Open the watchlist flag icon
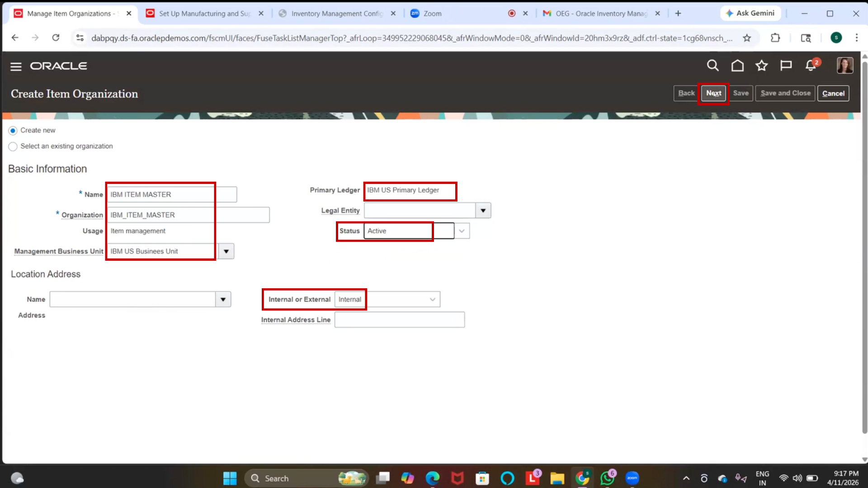868x488 pixels. pos(786,66)
